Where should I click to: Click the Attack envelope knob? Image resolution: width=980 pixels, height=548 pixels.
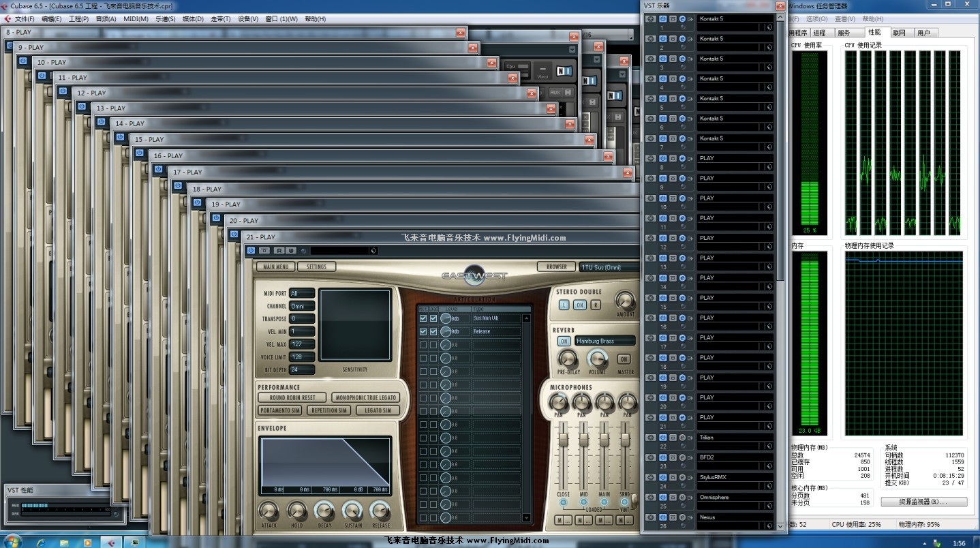(x=269, y=510)
